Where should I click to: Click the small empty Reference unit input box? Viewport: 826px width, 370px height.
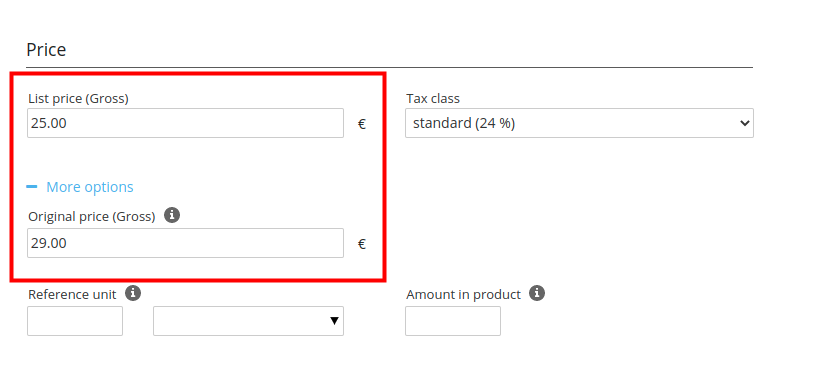tap(75, 321)
